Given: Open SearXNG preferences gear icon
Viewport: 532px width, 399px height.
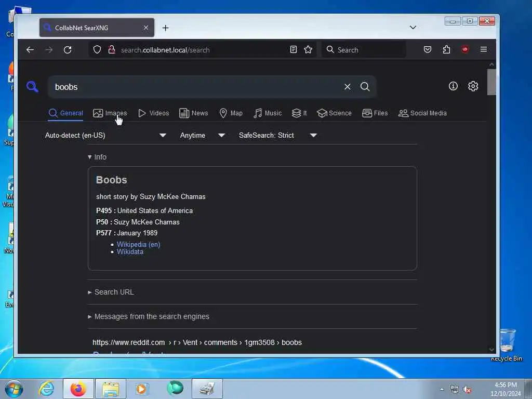Looking at the screenshot, I should click(473, 86).
